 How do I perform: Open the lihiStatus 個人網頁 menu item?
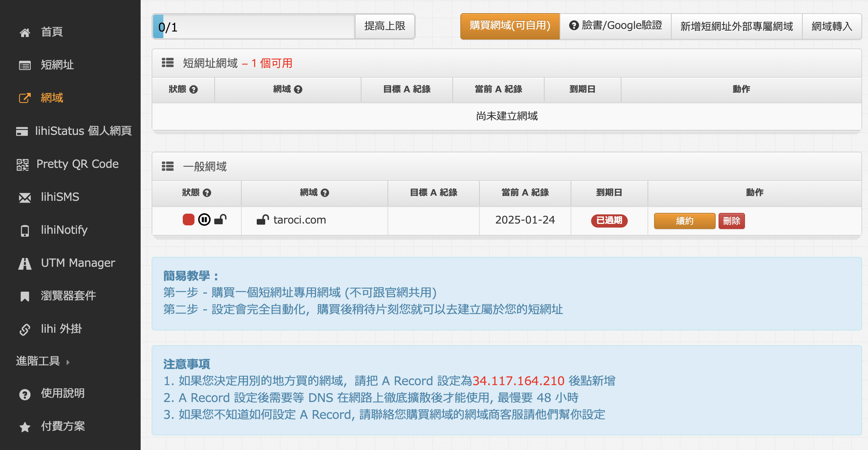(74, 131)
